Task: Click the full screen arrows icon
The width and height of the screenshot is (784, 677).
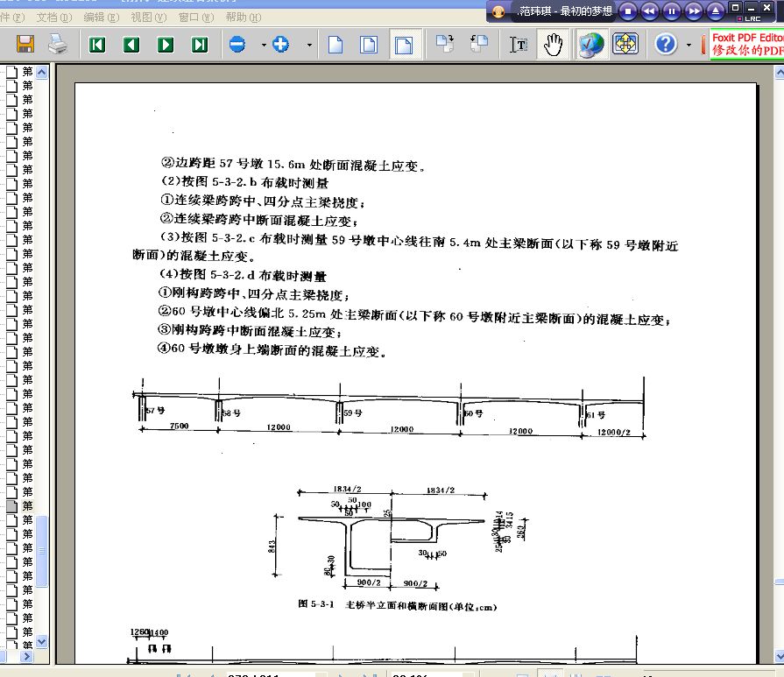Action: coord(625,44)
